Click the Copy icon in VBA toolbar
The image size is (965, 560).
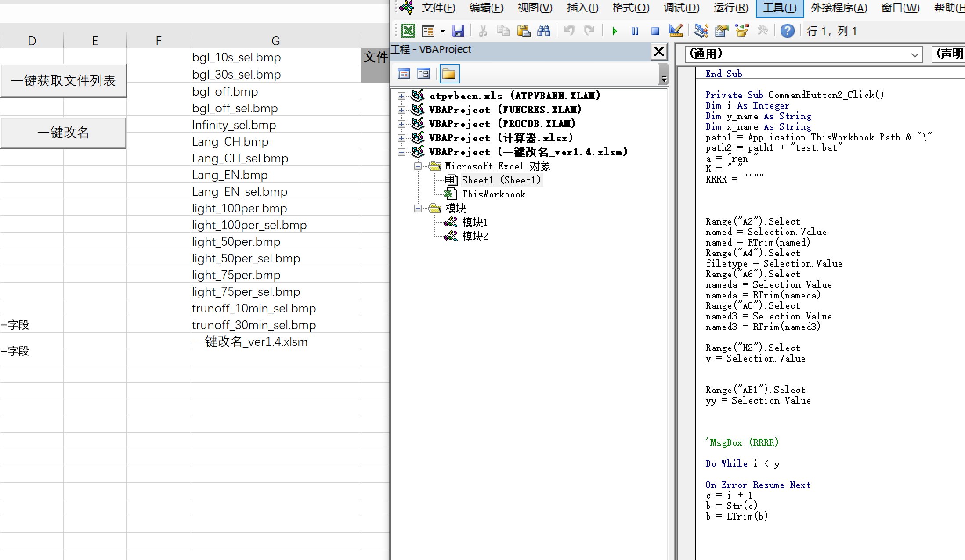click(x=503, y=31)
